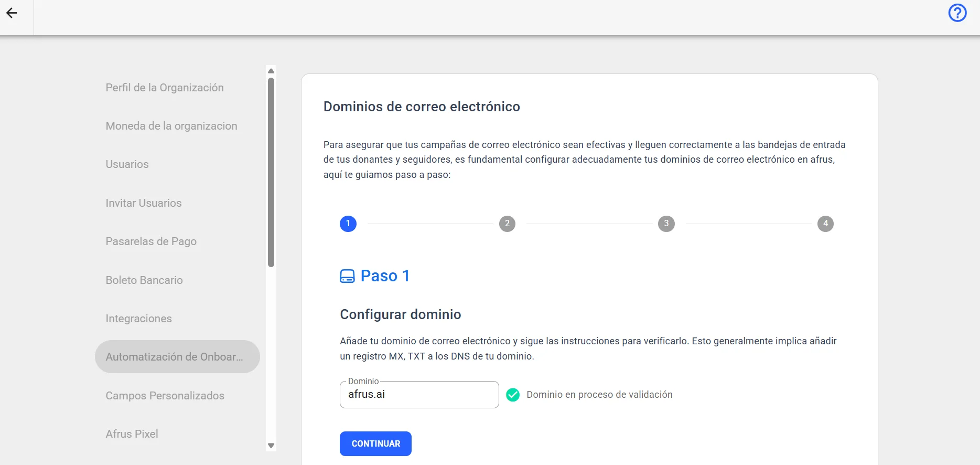This screenshot has height=465, width=980.
Task: Go to Integraciones
Action: pos(138,319)
